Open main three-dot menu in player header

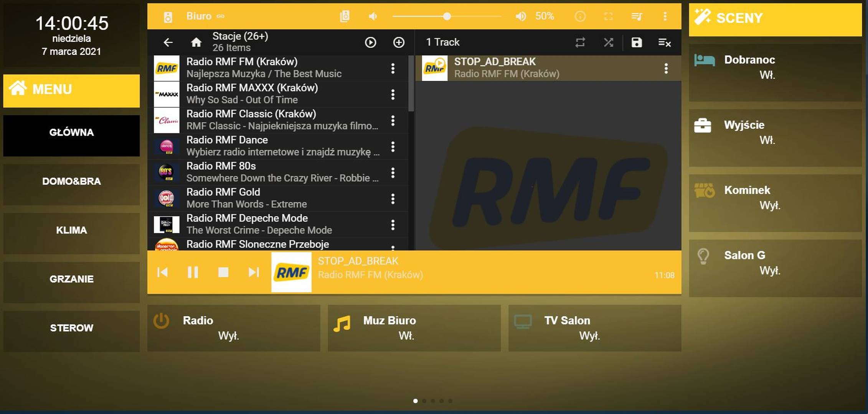[x=665, y=16]
